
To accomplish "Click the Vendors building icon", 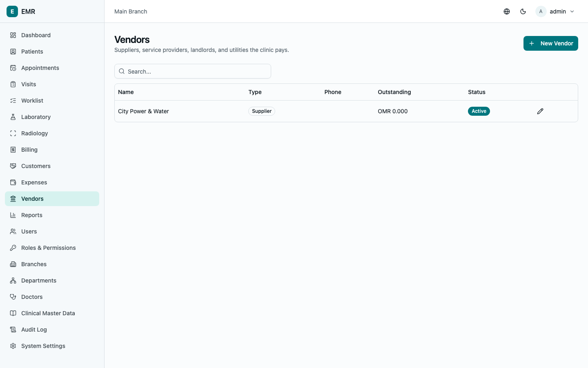I will pos(13,199).
